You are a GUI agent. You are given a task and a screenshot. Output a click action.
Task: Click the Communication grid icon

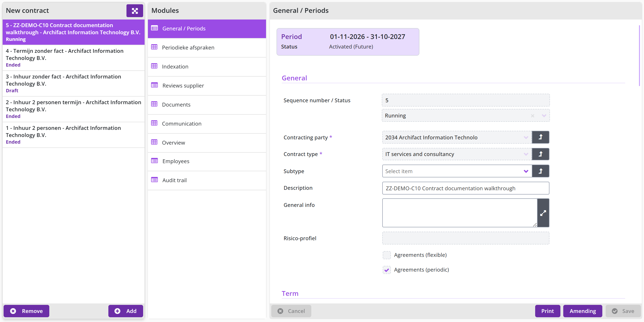tap(154, 123)
